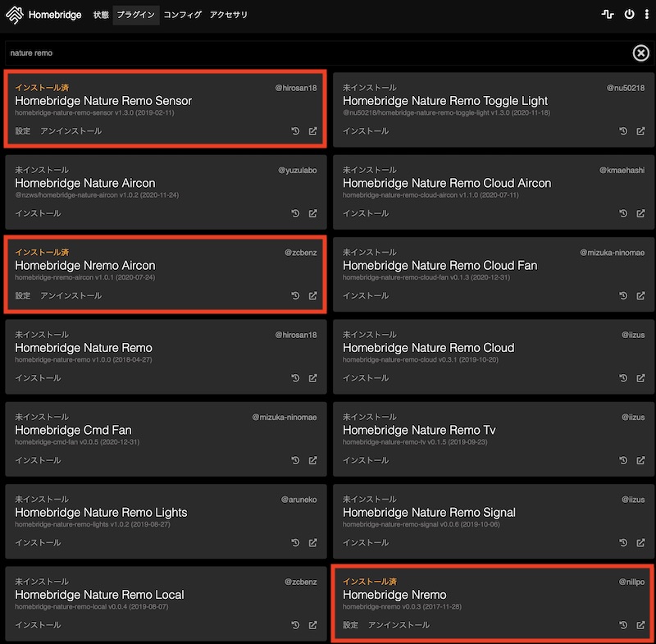Image resolution: width=656 pixels, height=644 pixels.
Task: Click author @hirosan18 on Nature Remo Sensor card
Action: click(x=295, y=88)
